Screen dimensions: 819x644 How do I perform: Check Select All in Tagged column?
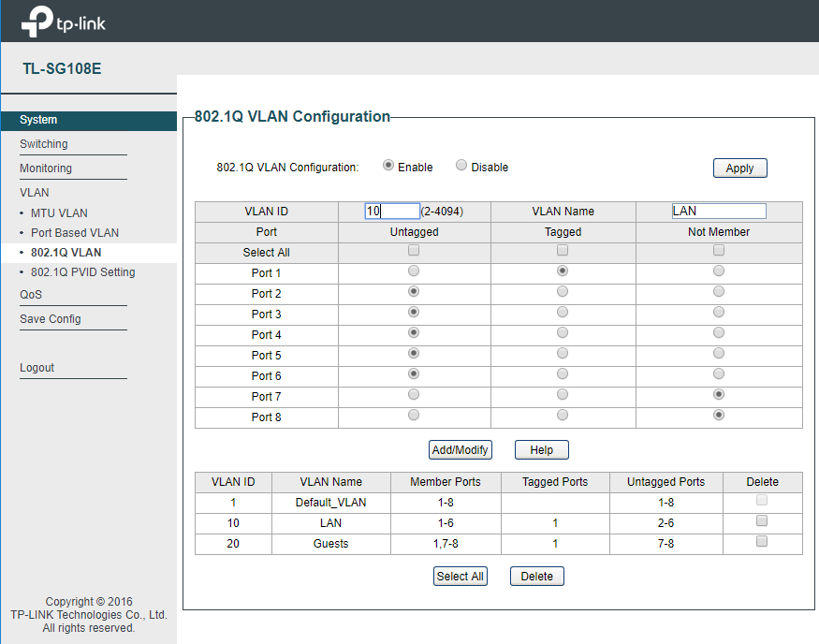click(x=563, y=251)
